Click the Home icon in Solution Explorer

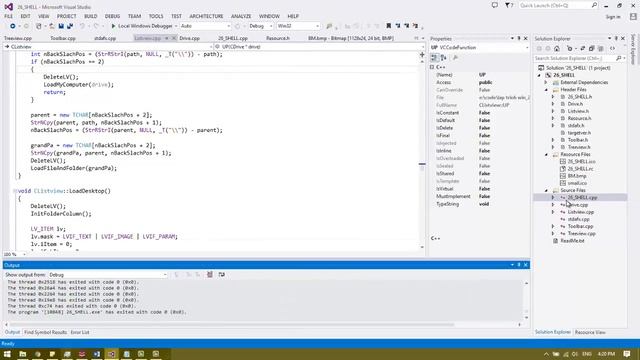[557, 49]
